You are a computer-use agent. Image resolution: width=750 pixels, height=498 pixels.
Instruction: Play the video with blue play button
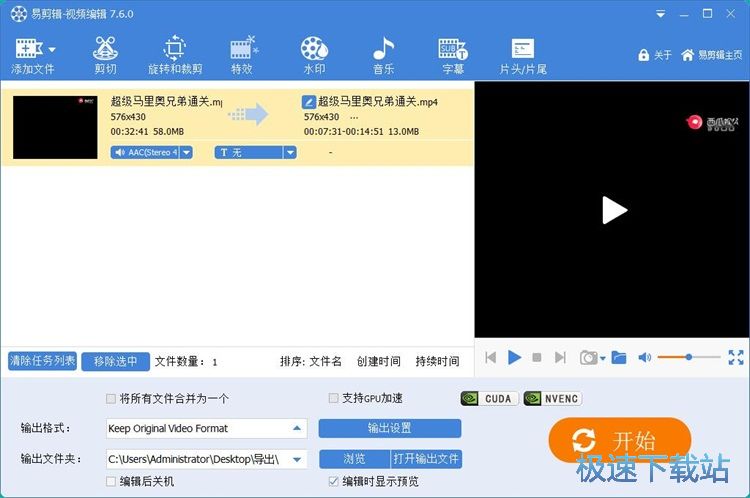[x=514, y=357]
